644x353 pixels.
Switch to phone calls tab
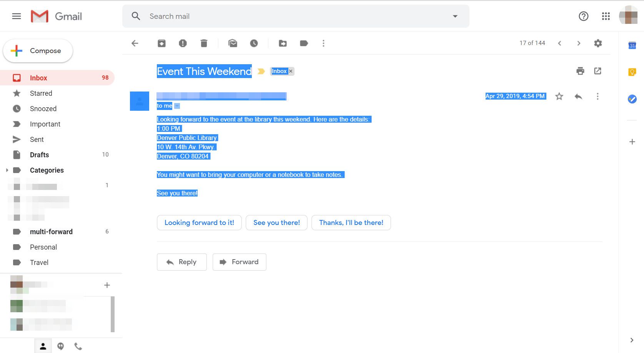click(78, 346)
